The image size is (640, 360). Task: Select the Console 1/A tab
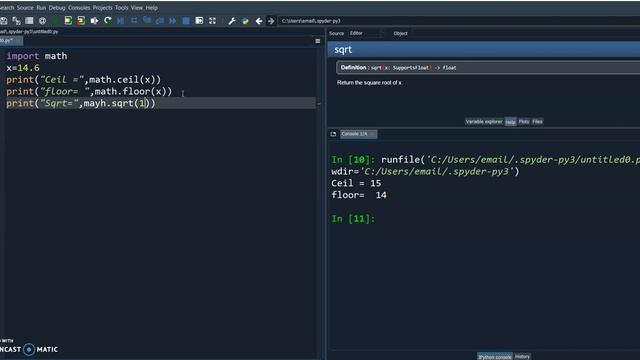(358, 134)
